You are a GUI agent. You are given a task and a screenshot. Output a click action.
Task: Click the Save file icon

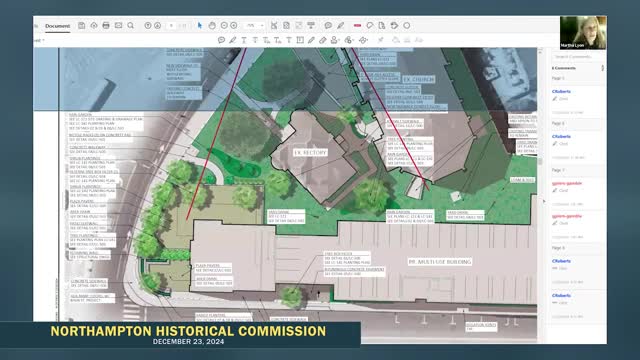[x=82, y=25]
